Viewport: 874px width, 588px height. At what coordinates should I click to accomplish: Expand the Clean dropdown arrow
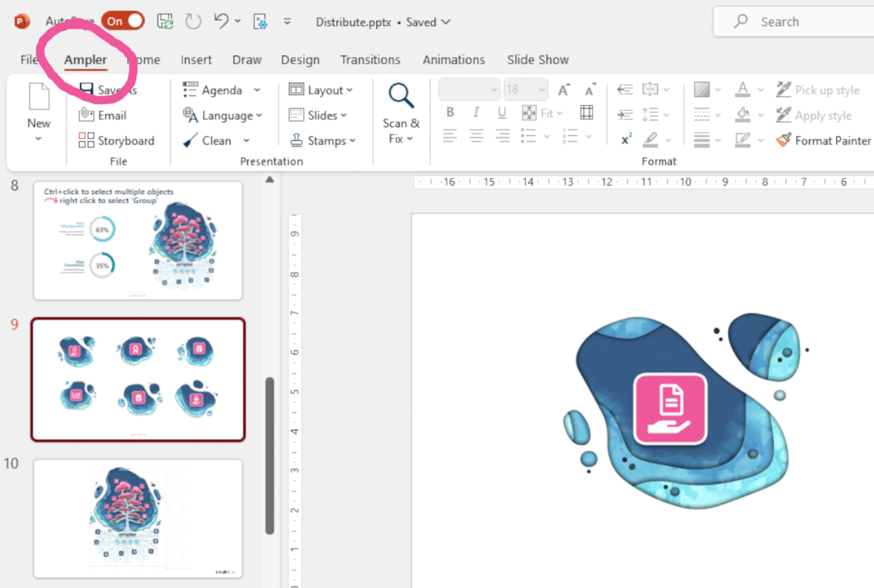[x=246, y=140]
